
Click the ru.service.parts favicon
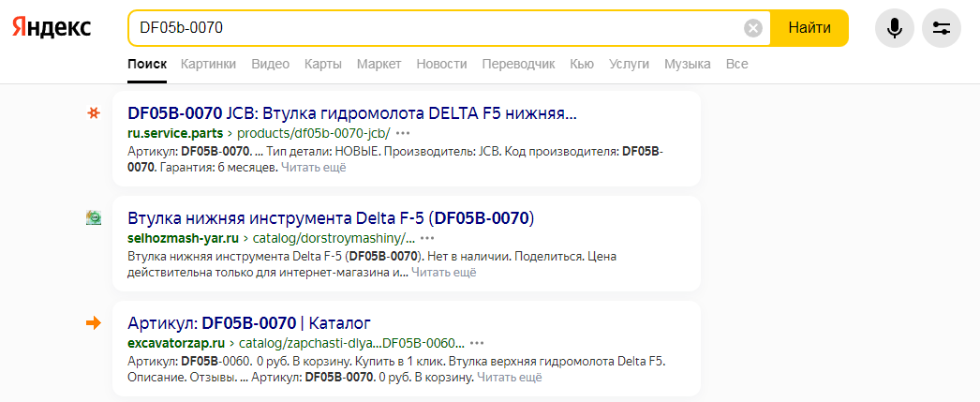[x=93, y=113]
